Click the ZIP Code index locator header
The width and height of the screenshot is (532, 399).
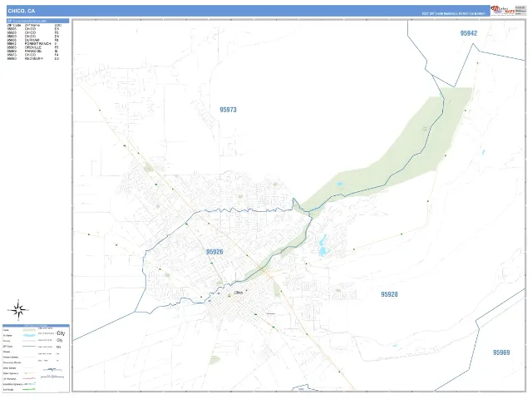[x=37, y=21]
